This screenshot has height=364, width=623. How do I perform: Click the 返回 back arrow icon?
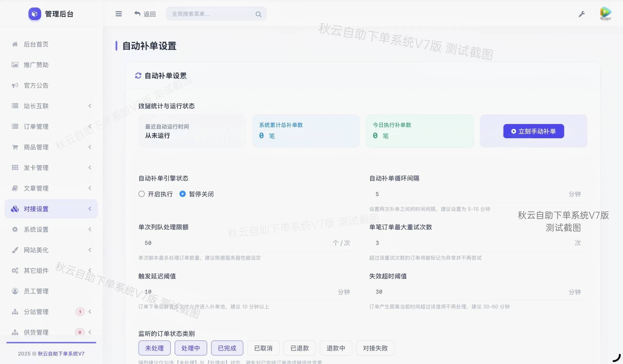point(137,13)
